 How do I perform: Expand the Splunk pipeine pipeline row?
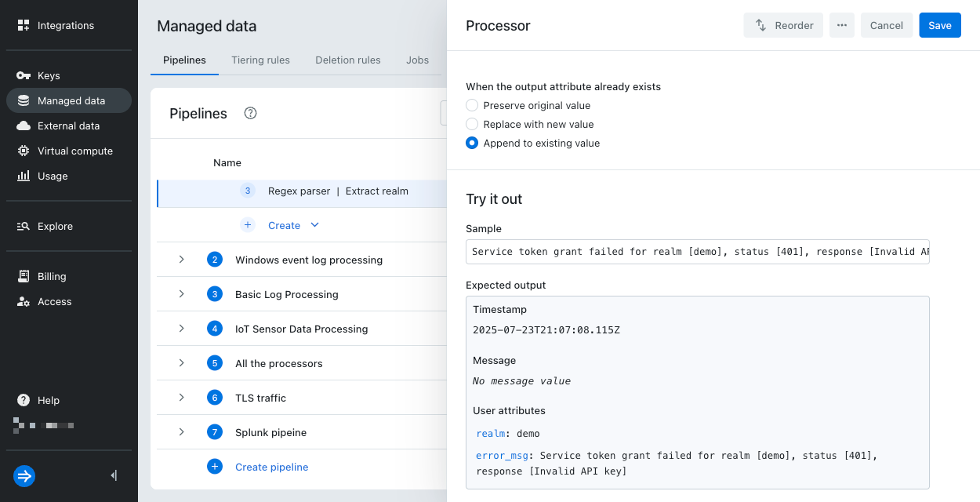pyautogui.click(x=181, y=432)
